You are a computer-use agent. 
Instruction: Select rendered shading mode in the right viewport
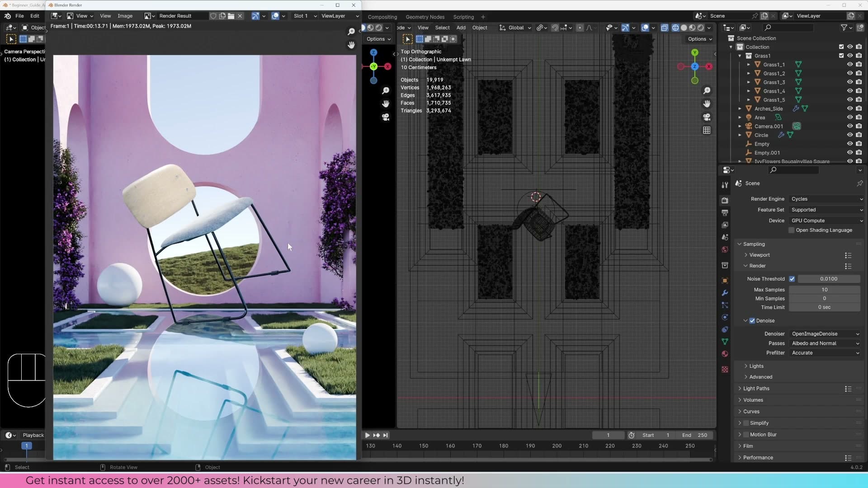click(x=701, y=28)
